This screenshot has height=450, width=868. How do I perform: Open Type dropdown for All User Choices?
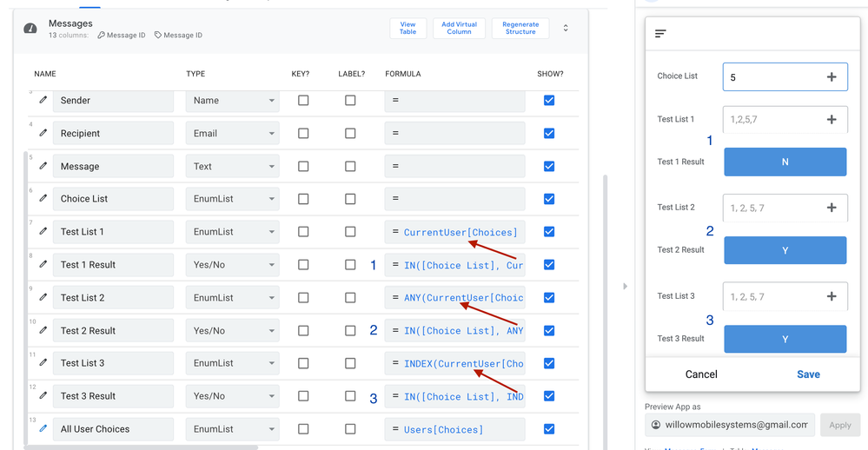click(233, 429)
